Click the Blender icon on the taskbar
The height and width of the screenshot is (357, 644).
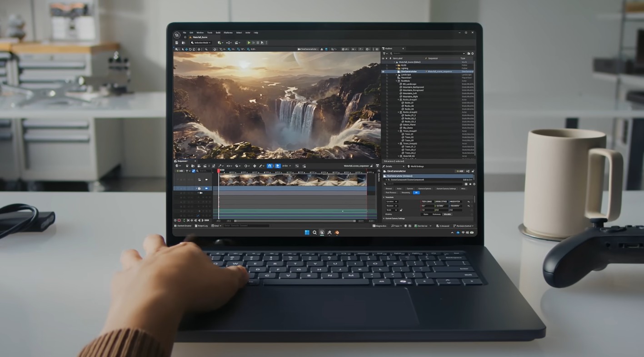(337, 232)
